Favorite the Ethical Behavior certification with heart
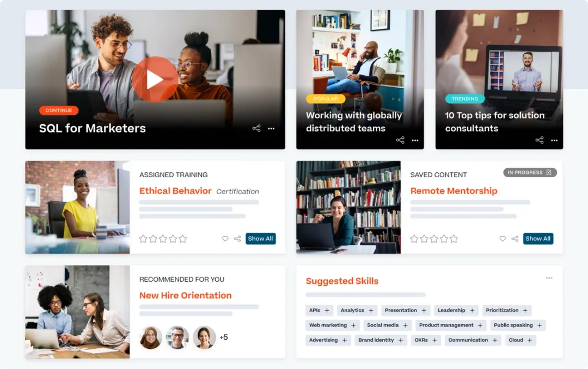Image resolution: width=588 pixels, height=369 pixels. [225, 238]
